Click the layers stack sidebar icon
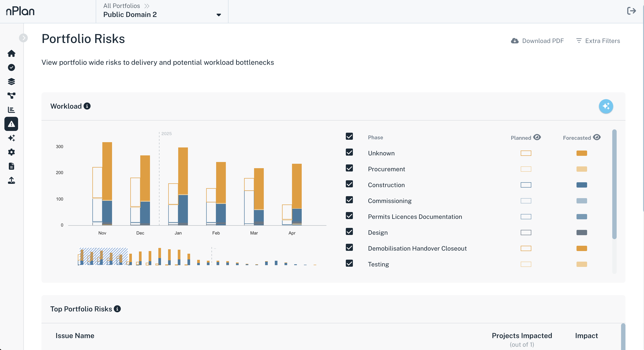Image resolution: width=644 pixels, height=350 pixels. 11,82
